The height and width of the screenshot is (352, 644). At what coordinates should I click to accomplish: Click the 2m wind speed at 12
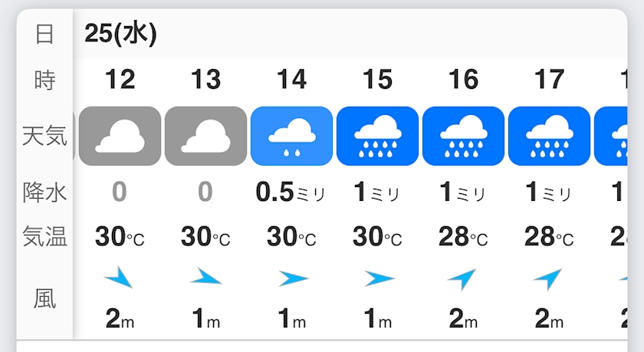coord(120,319)
